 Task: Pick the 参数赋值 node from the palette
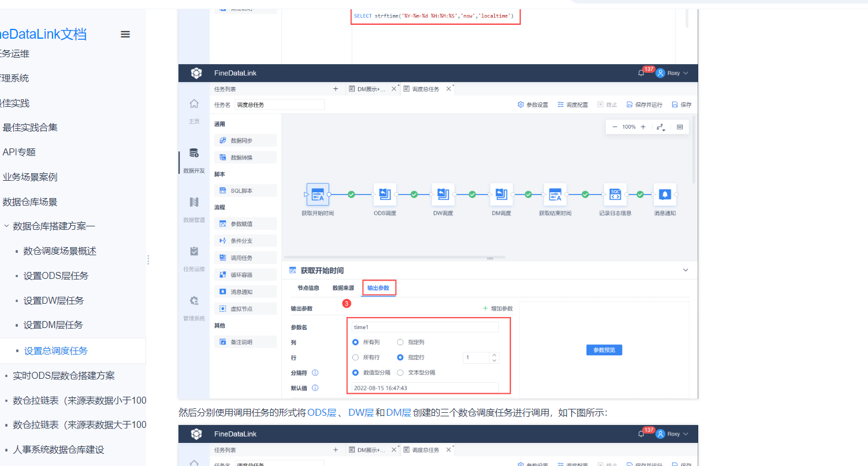coord(245,223)
